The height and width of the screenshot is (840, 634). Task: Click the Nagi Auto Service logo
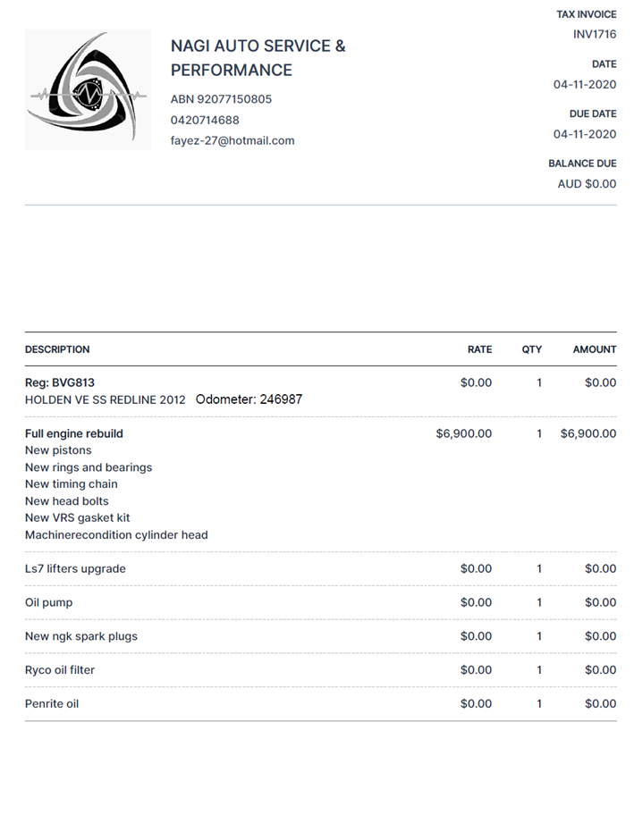pos(88,89)
